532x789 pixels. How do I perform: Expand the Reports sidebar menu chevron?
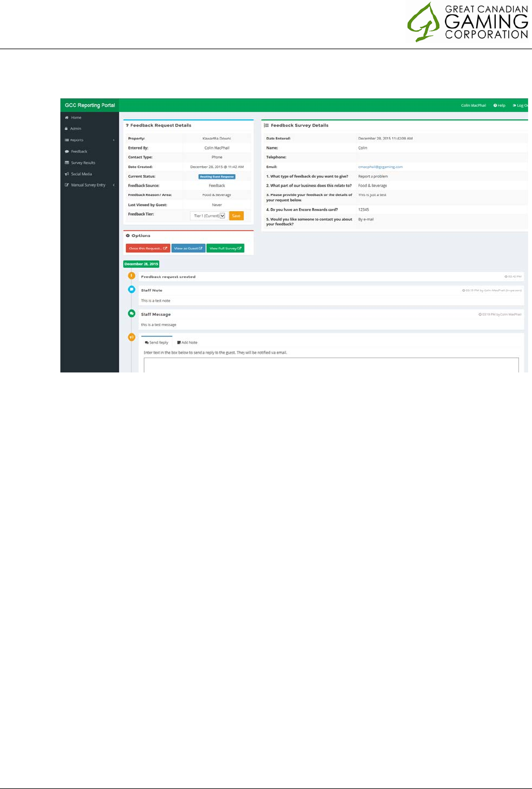pos(114,140)
